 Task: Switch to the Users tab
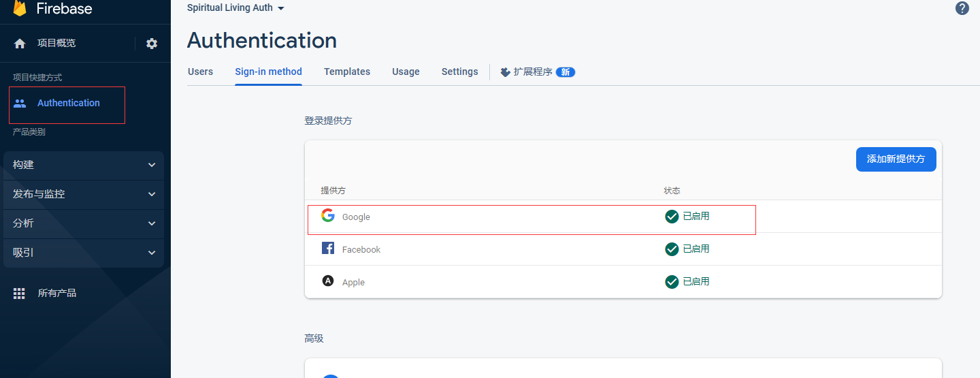200,72
